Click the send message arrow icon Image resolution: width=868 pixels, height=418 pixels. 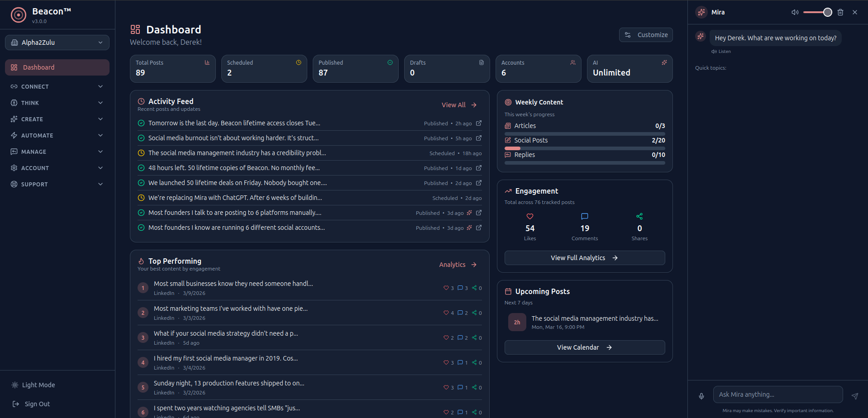point(854,396)
